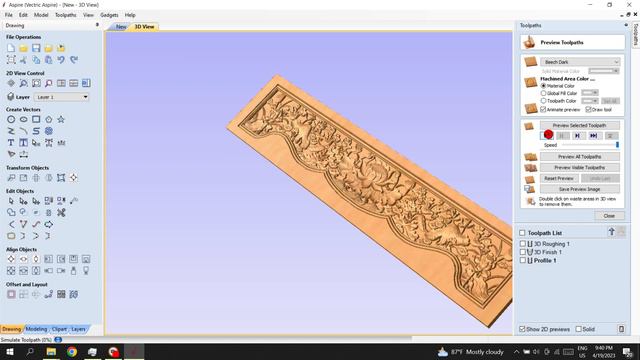Click the Windows Start button
The width and height of the screenshot is (640, 360).
(10, 352)
